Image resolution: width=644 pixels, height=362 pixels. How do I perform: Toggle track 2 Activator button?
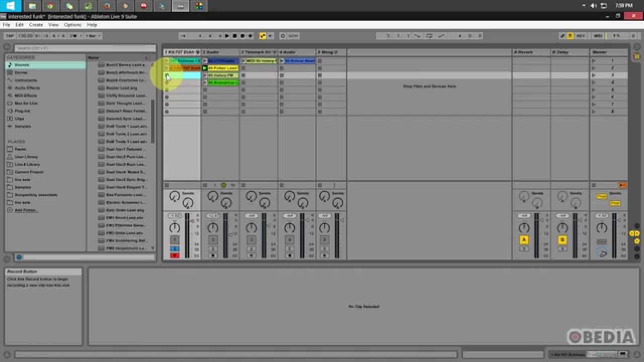pyautogui.click(x=213, y=240)
